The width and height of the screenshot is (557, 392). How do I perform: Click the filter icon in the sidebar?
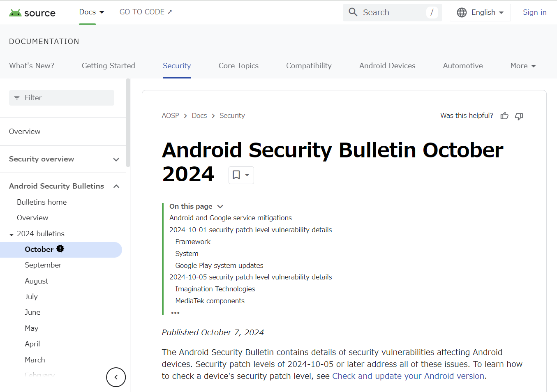17,97
